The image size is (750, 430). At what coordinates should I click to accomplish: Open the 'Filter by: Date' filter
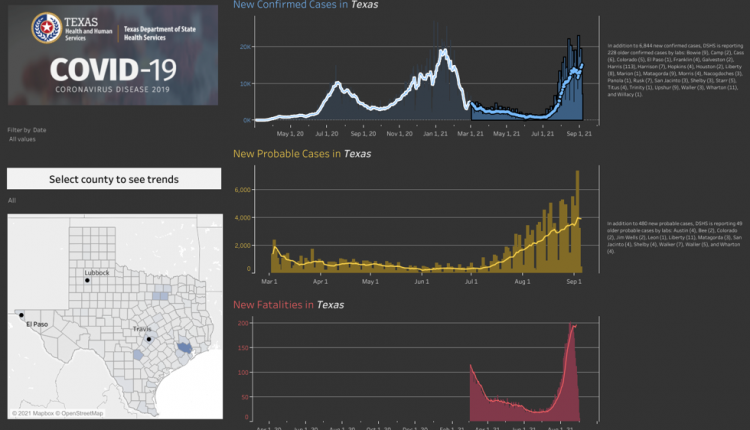pos(27,130)
